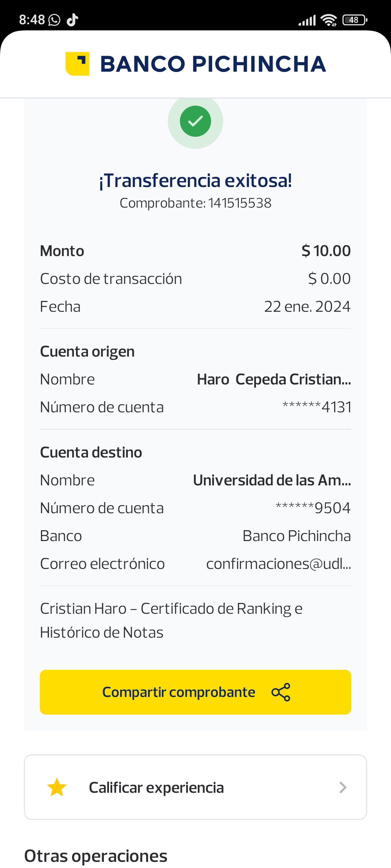Tap the green success checkmark icon
This screenshot has width=391, height=868.
[x=195, y=121]
